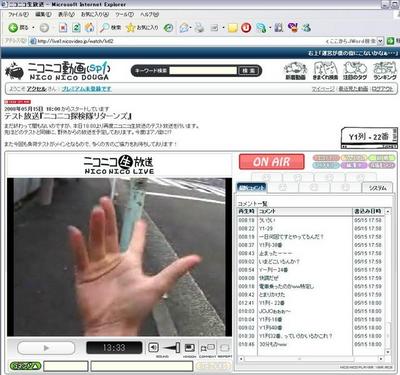Click the yellow folder toolbar icon
This screenshot has width=400, height=375.
coord(233,28)
